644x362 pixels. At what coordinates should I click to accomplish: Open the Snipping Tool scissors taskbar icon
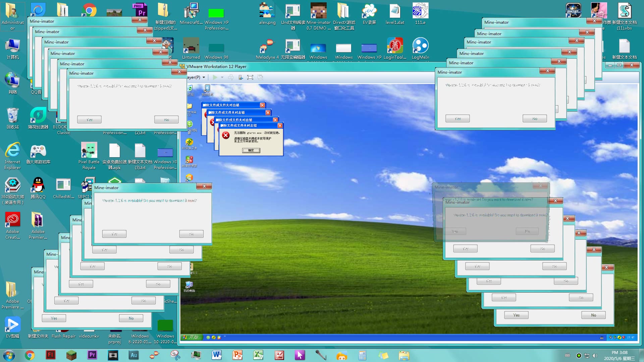tap(175, 355)
